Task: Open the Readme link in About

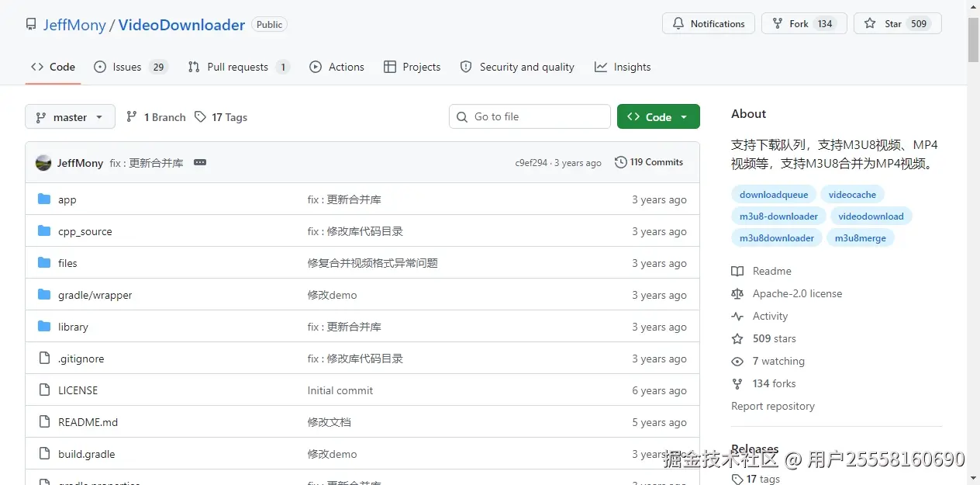Action: pos(761,271)
